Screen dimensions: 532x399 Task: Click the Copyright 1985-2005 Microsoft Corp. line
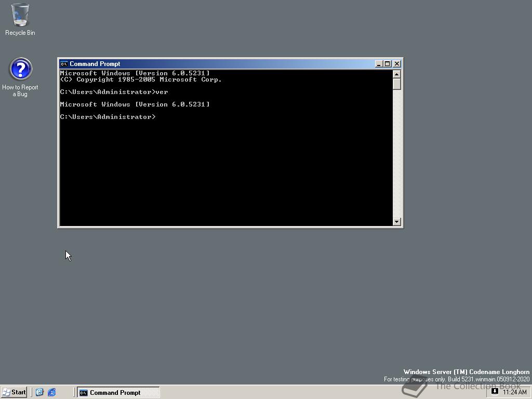click(140, 79)
